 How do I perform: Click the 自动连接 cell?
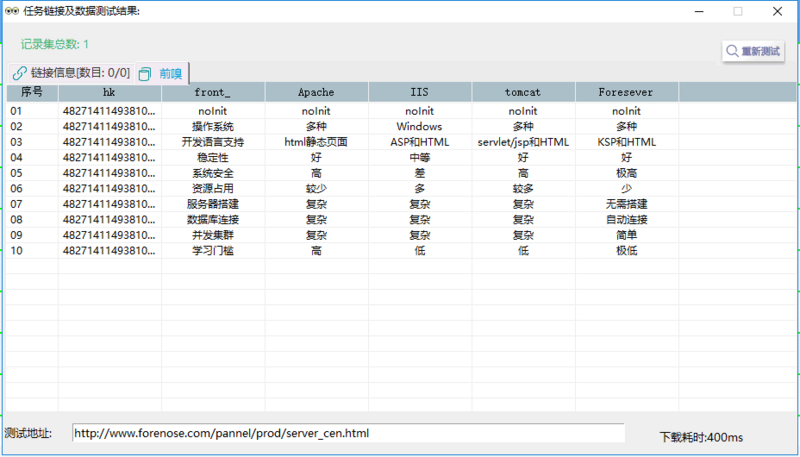(x=627, y=220)
